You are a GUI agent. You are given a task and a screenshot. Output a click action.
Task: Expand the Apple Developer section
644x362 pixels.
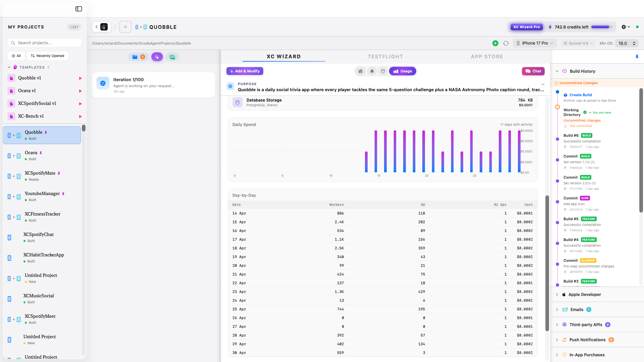click(557, 295)
